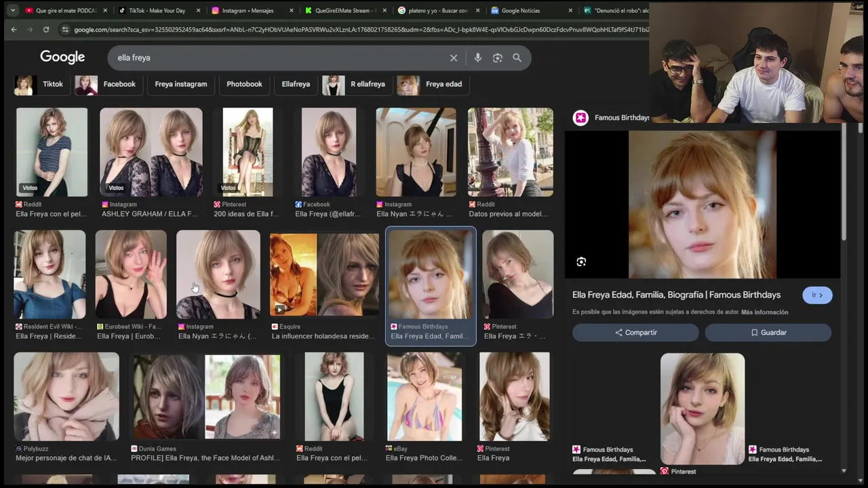This screenshot has width=868, height=488.
Task: Open the Dunia Games PROFILE result thumbnail
Action: (x=205, y=396)
